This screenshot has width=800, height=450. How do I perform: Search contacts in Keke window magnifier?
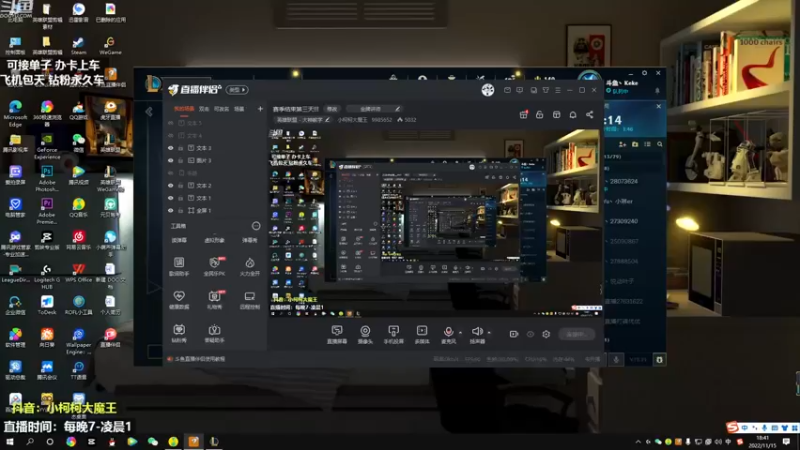pyautogui.click(x=660, y=144)
